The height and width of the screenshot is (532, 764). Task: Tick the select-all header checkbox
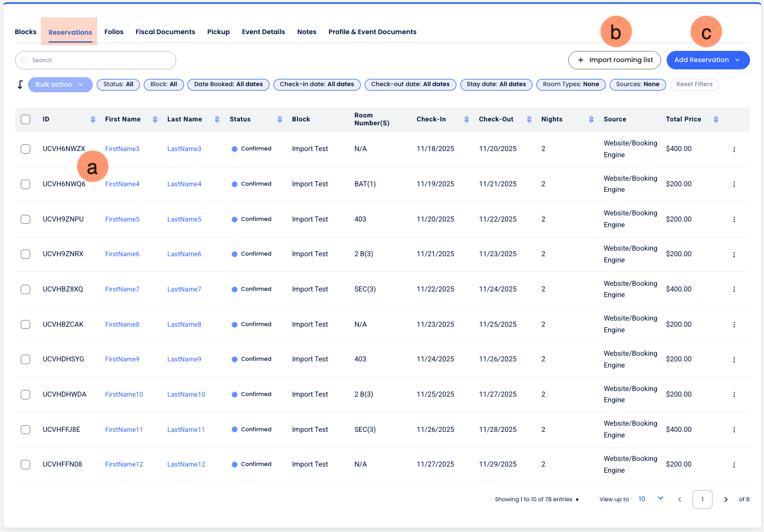pos(26,119)
